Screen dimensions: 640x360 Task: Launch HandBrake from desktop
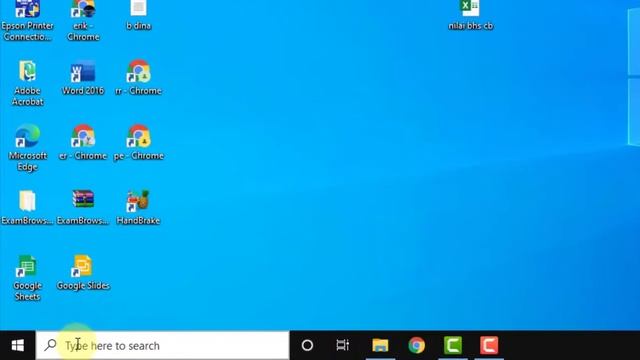point(138,207)
